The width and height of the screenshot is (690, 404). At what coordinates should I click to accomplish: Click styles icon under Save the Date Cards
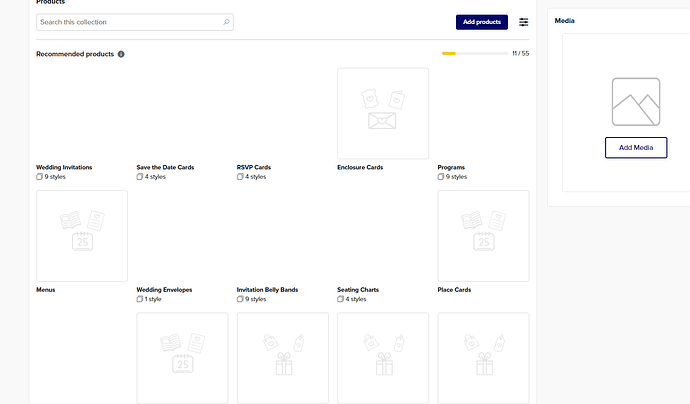pyautogui.click(x=139, y=176)
